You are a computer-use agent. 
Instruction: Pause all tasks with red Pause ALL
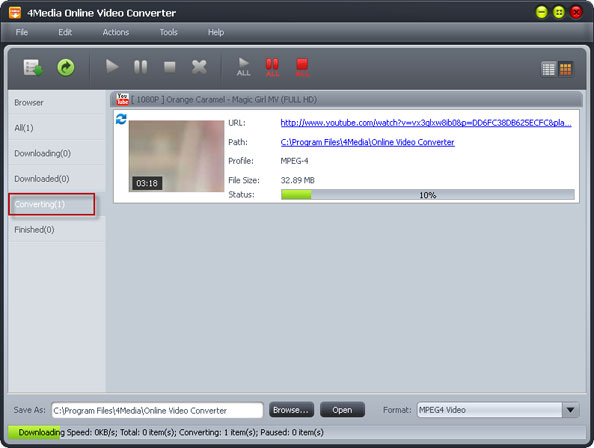pyautogui.click(x=272, y=67)
